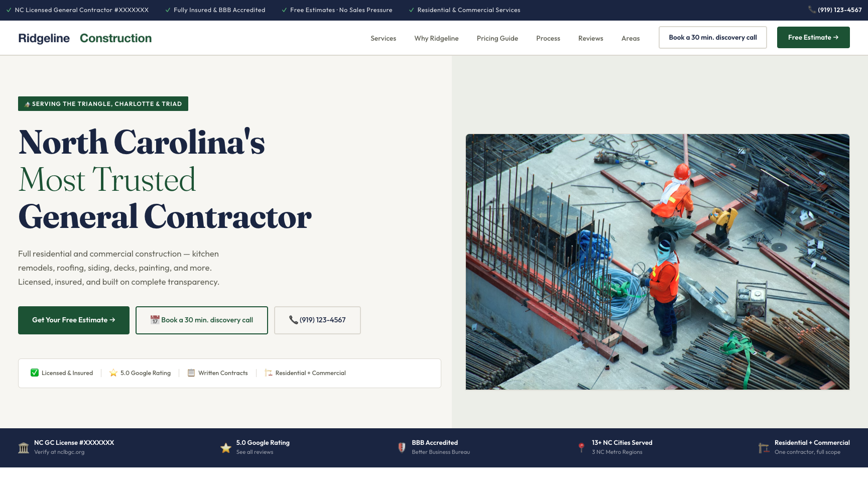
Task: Click the Licensed & Insured green checkbox
Action: pyautogui.click(x=35, y=373)
